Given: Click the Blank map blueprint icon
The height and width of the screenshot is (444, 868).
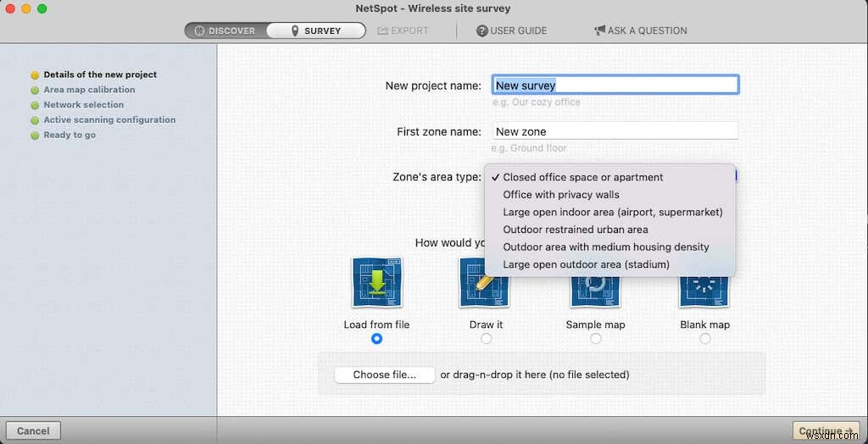Looking at the screenshot, I should 704,291.
